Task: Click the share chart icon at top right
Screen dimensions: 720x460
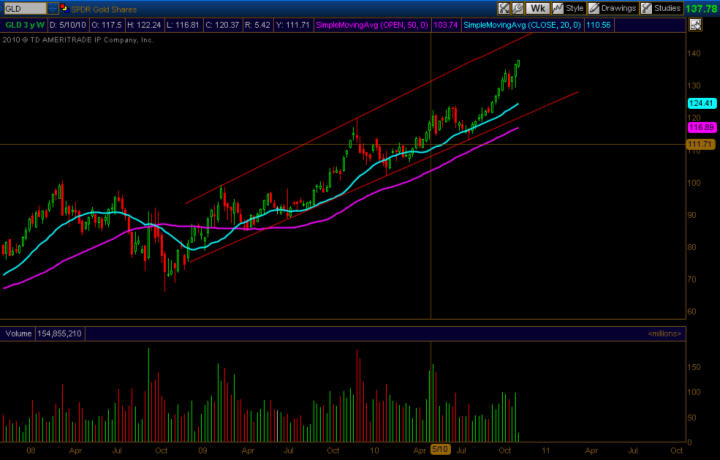Action: pyautogui.click(x=696, y=25)
